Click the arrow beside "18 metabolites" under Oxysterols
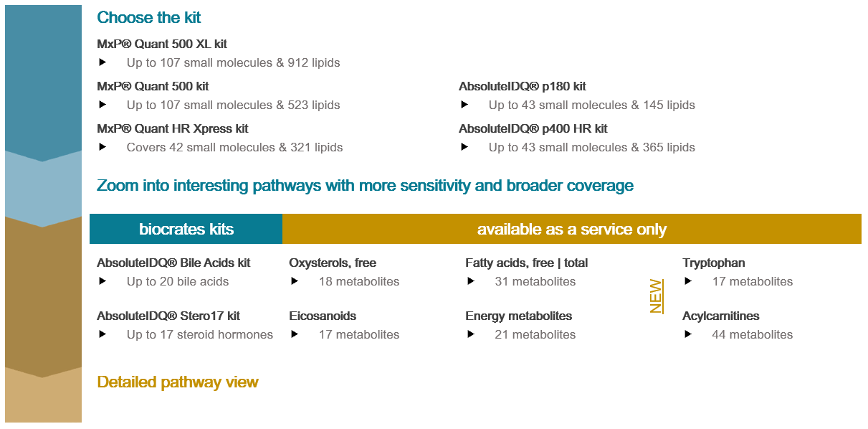This screenshot has height=429, width=868. point(295,281)
